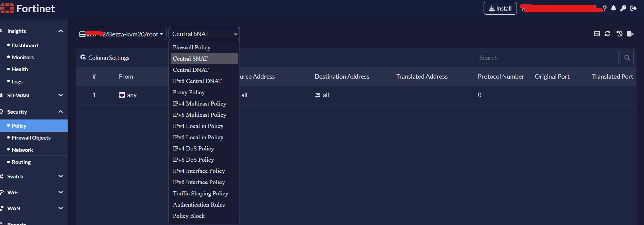The width and height of the screenshot is (644, 225).
Task: Select Traffic Shaping Policy option
Action: [x=204, y=193]
